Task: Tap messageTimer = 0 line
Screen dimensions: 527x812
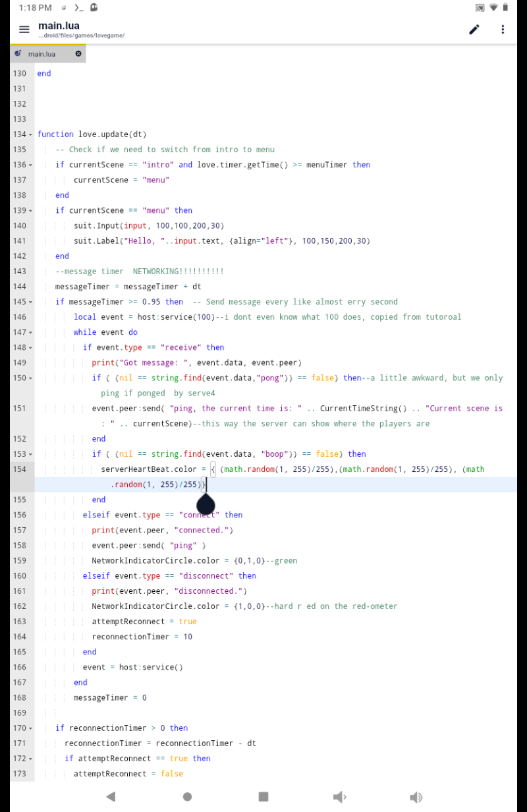Action: point(110,697)
